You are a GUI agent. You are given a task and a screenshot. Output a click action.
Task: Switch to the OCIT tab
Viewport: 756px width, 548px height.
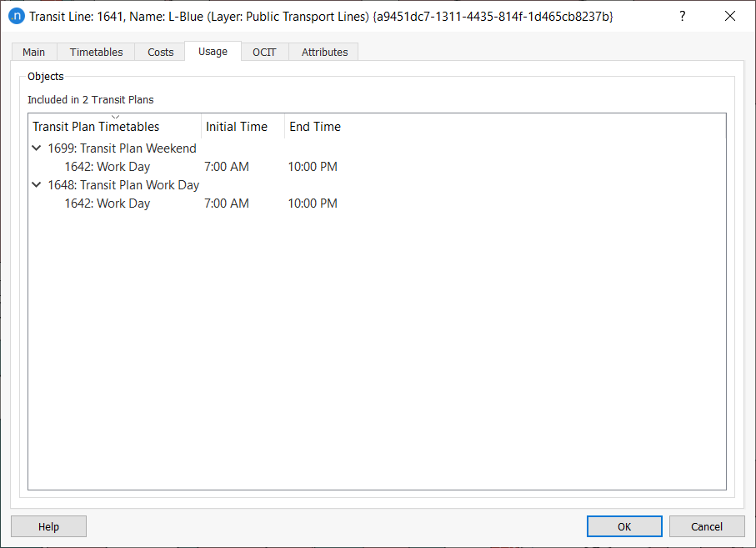(264, 51)
